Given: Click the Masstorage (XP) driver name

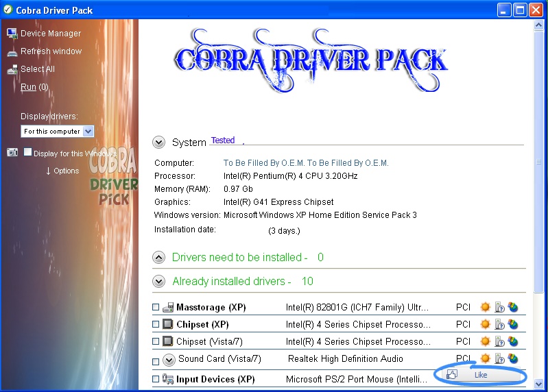Looking at the screenshot, I should click(x=211, y=307).
